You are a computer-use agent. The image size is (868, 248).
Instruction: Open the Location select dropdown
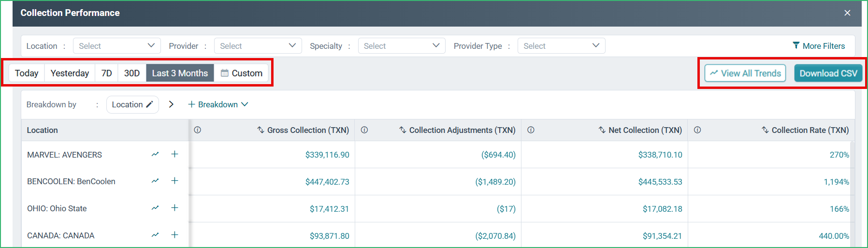click(x=116, y=46)
